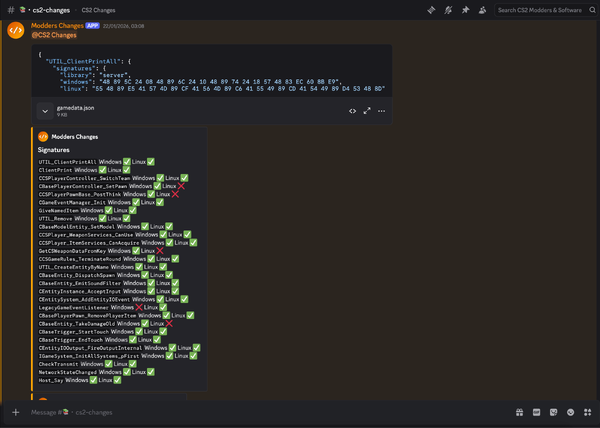Screen dimensions: 600x428
Task: Collapse the gamedata.json file preview
Action: click(x=45, y=111)
